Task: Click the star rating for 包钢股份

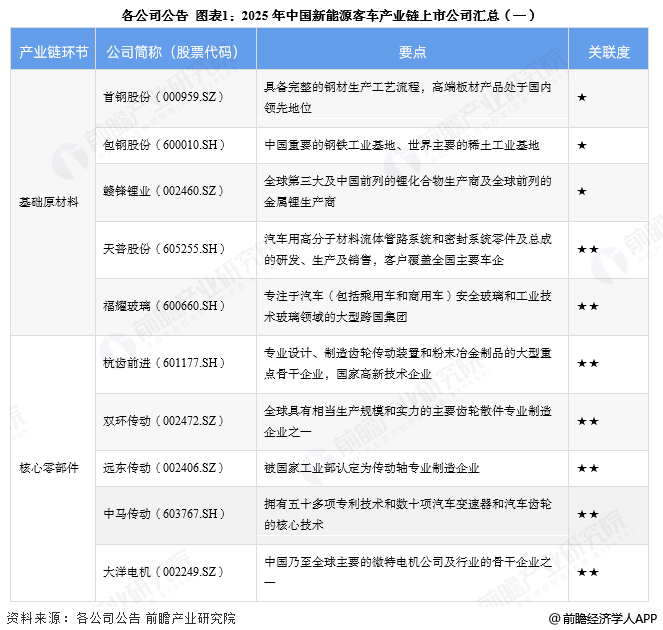Action: 582,145
